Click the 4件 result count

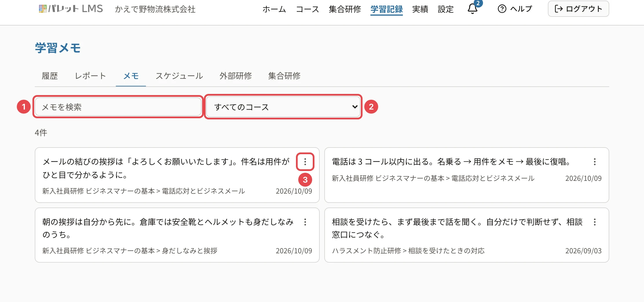click(41, 133)
